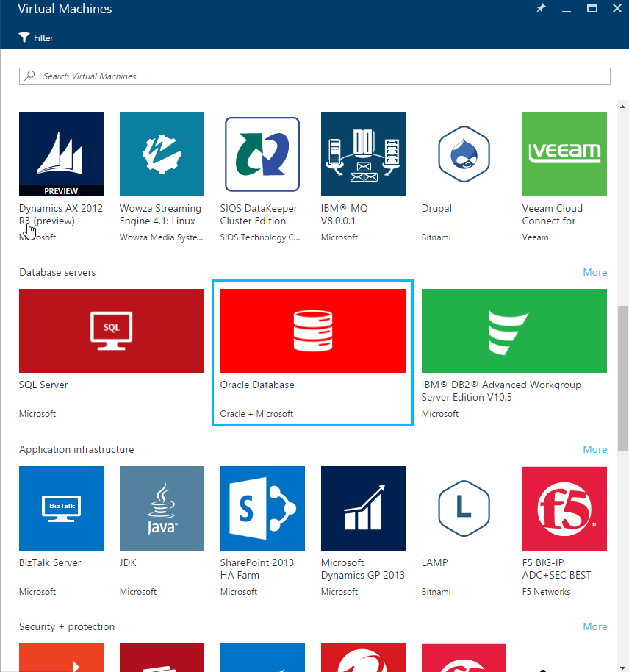This screenshot has width=629, height=672.
Task: Click the scrollbar up arrow
Action: pos(622,107)
